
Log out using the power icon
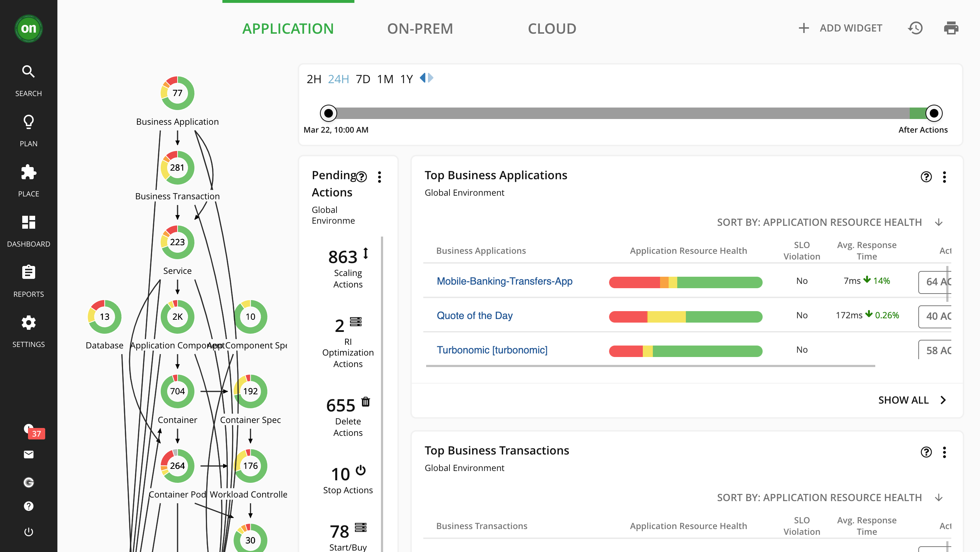click(x=28, y=532)
